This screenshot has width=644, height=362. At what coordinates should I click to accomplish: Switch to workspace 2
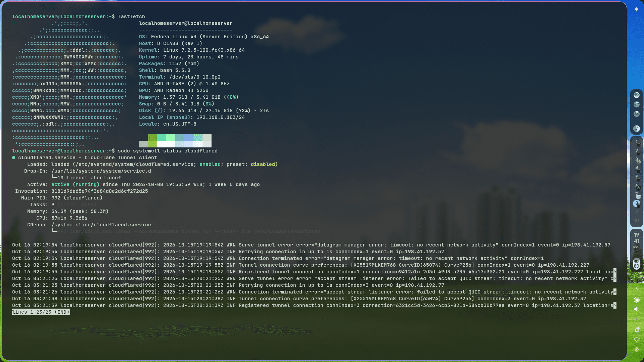(637, 151)
